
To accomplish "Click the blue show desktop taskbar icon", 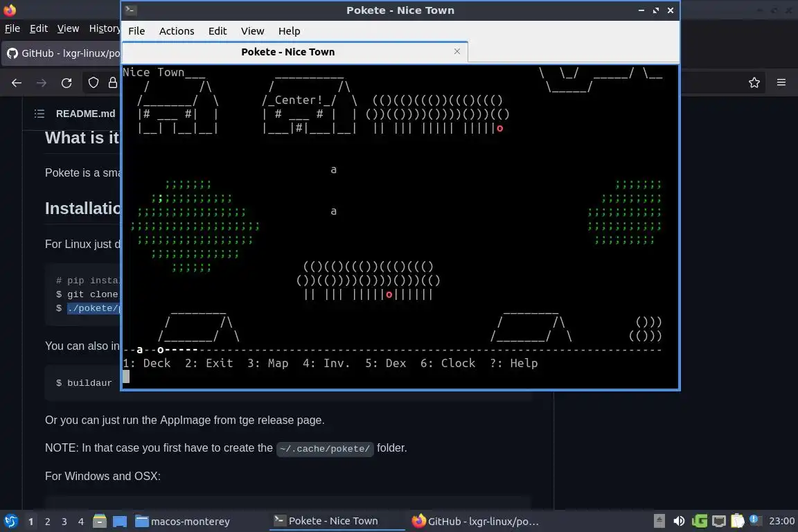I will pos(120,521).
